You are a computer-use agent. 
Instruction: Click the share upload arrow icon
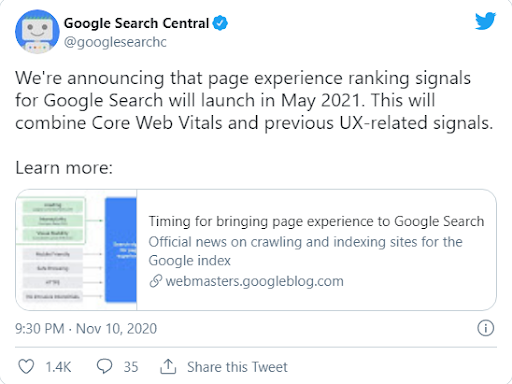(x=168, y=367)
